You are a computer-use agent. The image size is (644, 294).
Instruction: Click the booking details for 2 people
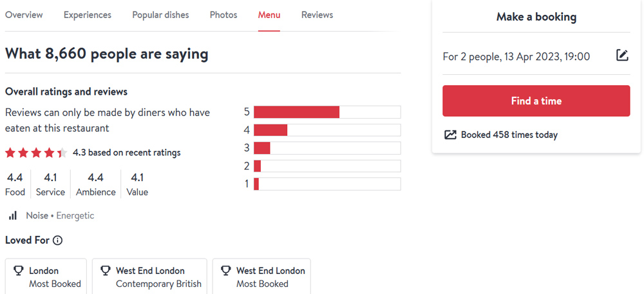[516, 57]
